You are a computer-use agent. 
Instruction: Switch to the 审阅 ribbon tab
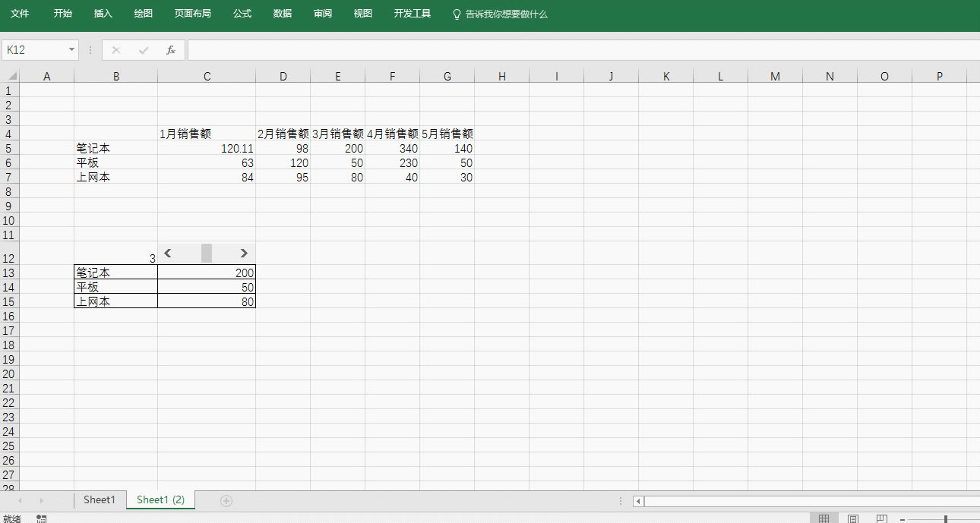coord(323,14)
